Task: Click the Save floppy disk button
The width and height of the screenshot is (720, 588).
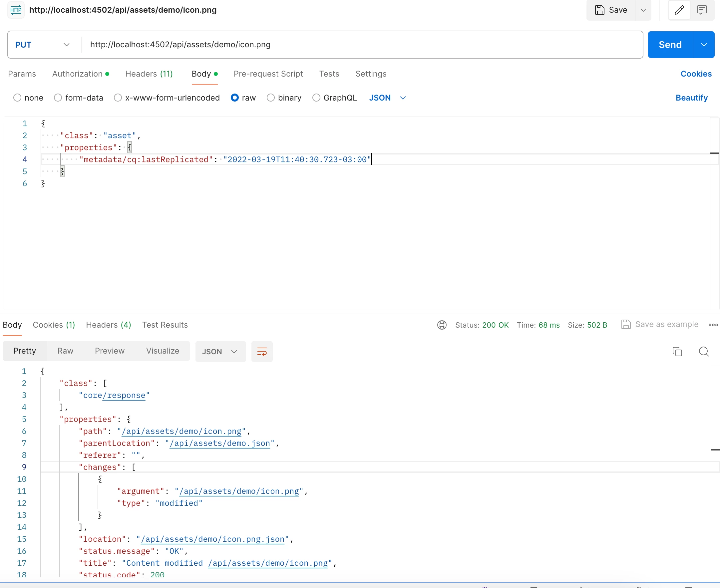Action: [611, 10]
